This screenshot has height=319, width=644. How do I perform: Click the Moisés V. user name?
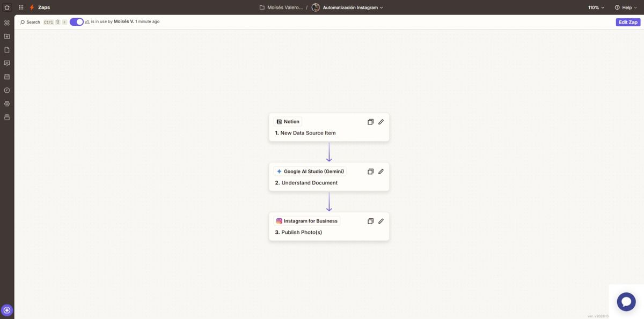[124, 21]
